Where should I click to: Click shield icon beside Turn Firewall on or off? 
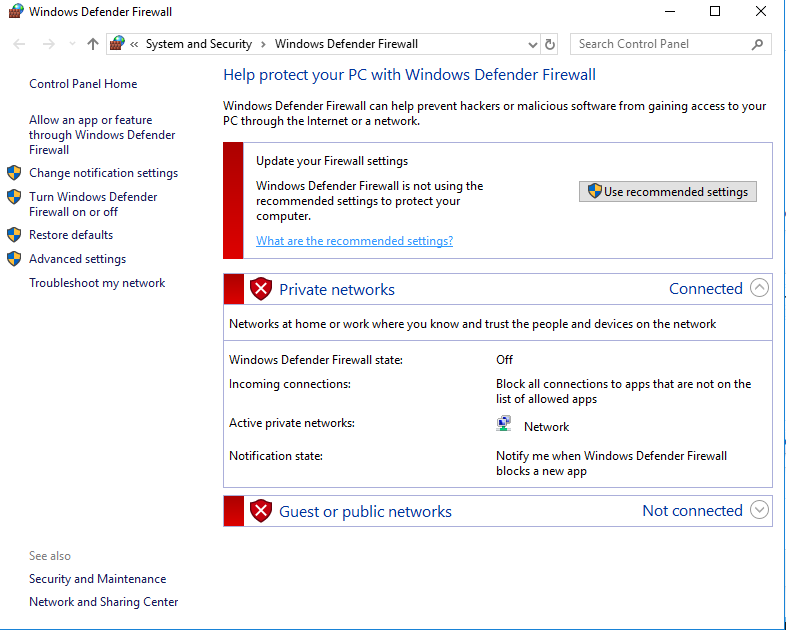tap(14, 196)
